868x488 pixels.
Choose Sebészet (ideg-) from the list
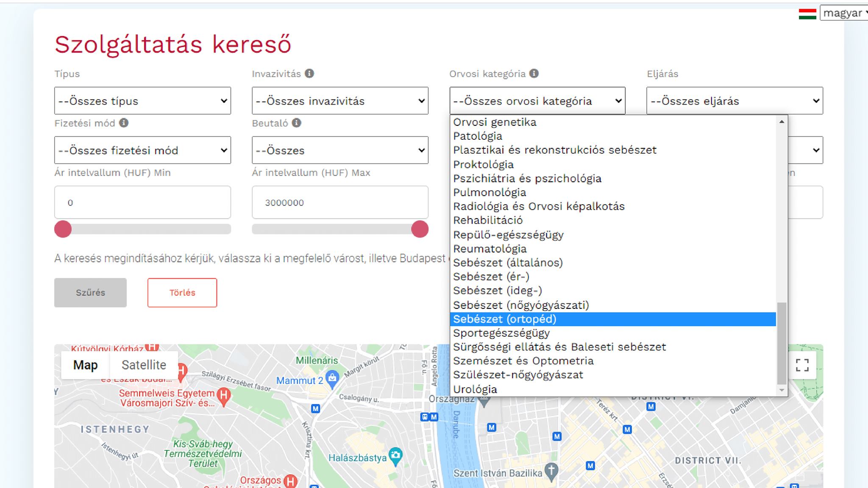(498, 291)
